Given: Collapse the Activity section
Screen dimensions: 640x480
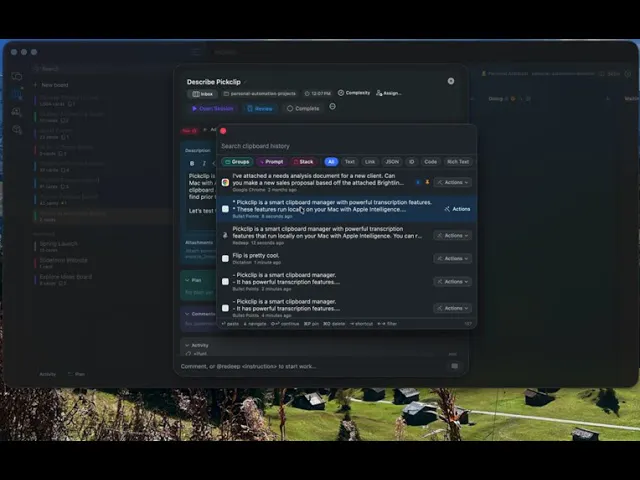Looking at the screenshot, I should [x=187, y=345].
